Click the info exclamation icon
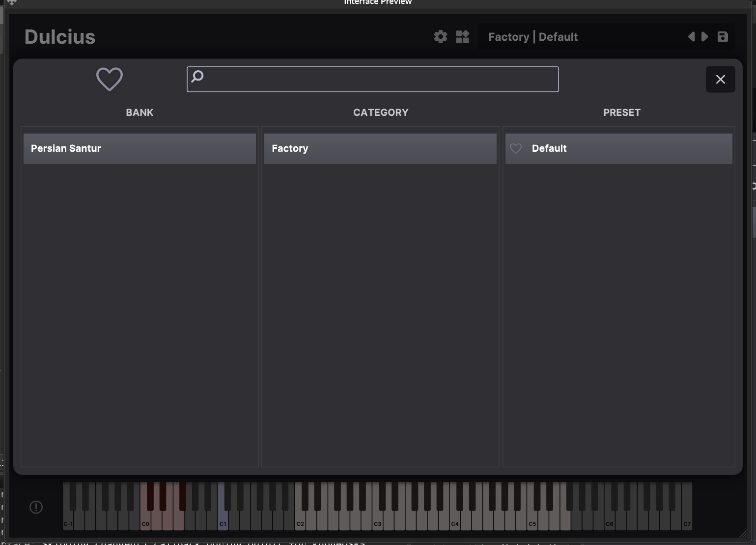The image size is (756, 545). [x=36, y=507]
